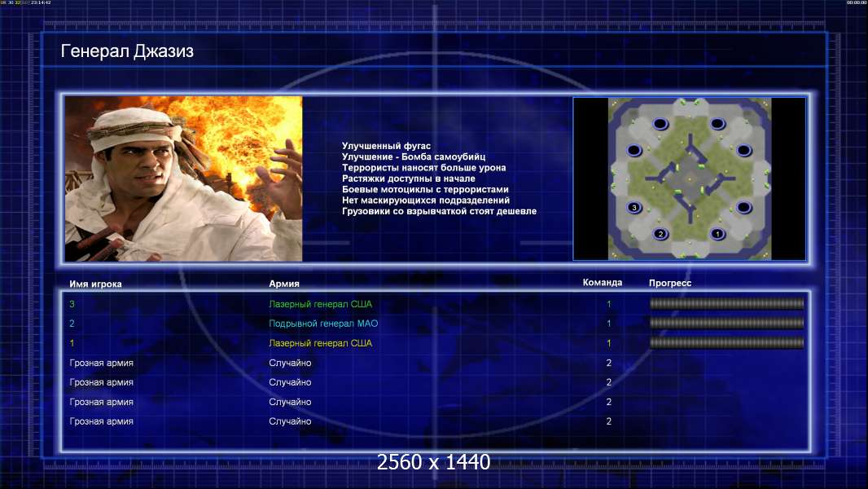Click yellow "Лазерный генерал США" army entry
Image resolution: width=868 pixels, height=489 pixels.
(320, 343)
